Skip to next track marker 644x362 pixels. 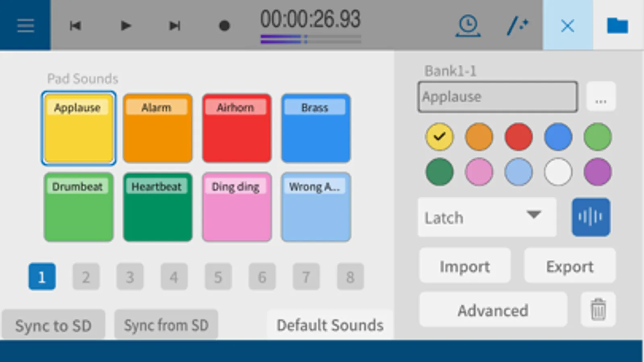coord(174,26)
